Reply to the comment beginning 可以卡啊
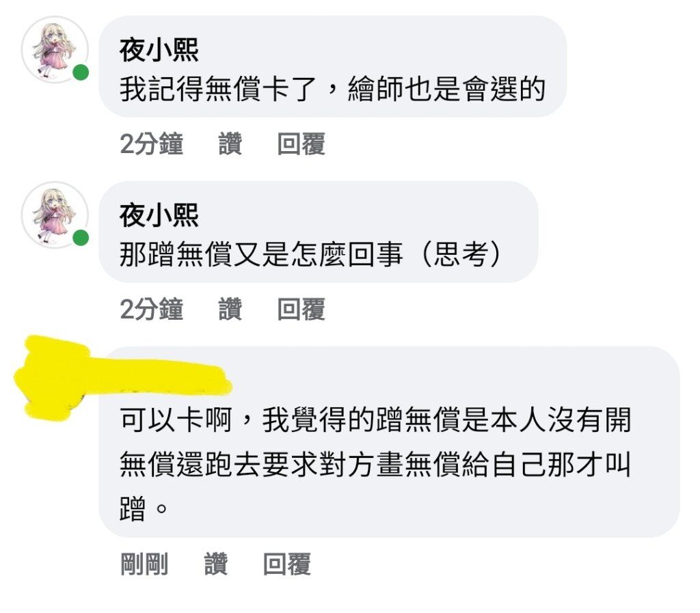This screenshot has width=700, height=613. click(286, 564)
